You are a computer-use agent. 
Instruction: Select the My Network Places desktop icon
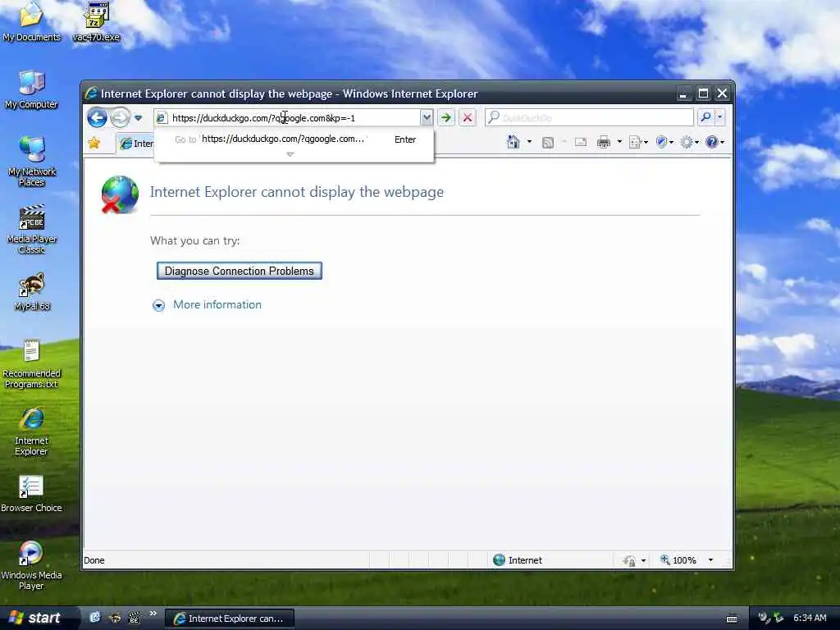click(x=31, y=162)
